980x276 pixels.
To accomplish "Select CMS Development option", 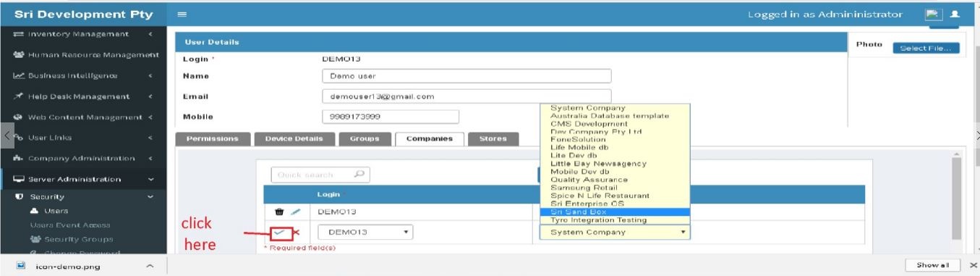I will tap(615, 124).
